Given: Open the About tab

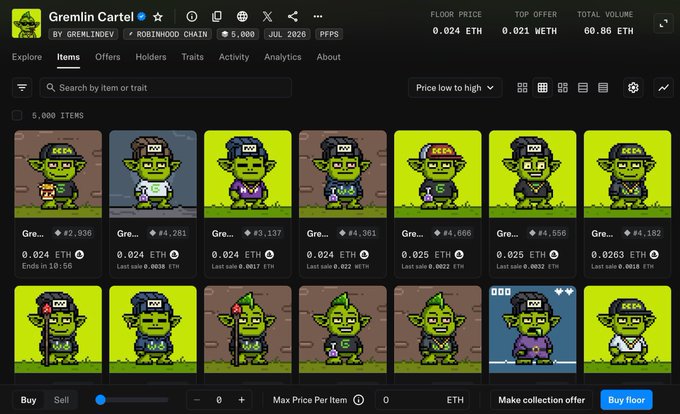Looking at the screenshot, I should pyautogui.click(x=328, y=57).
